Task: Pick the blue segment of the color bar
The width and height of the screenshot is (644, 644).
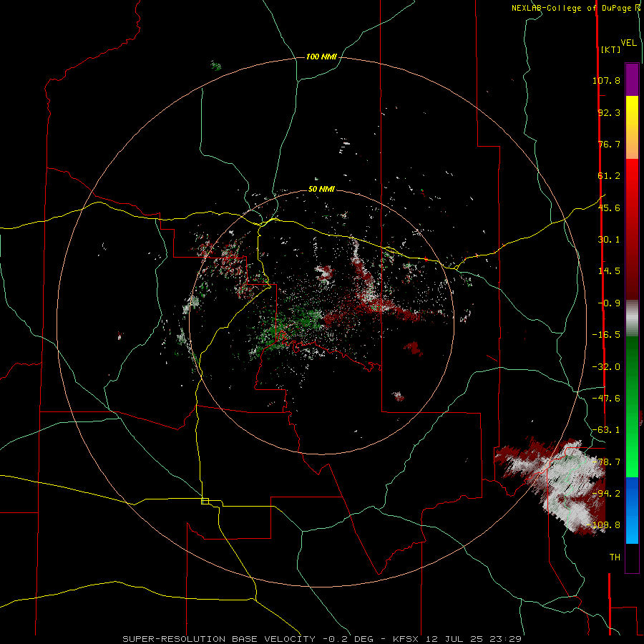Action: coord(632,510)
